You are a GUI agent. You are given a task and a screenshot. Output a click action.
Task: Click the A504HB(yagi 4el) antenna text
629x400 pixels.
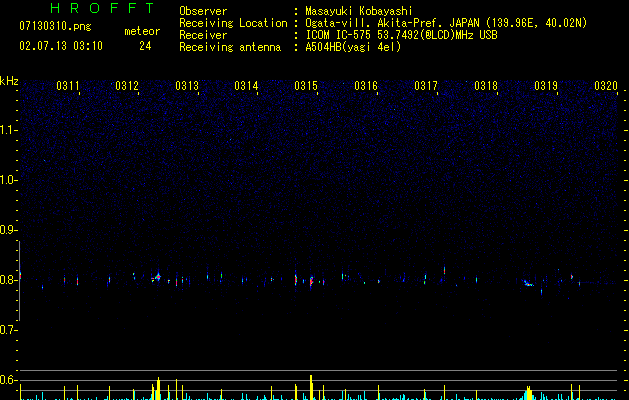[x=353, y=47]
